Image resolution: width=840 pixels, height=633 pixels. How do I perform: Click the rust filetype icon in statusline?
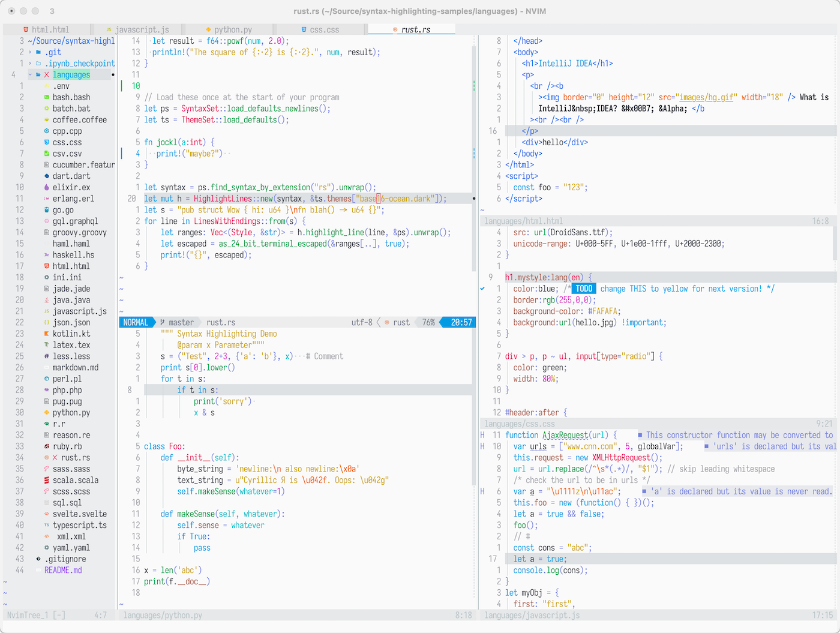[387, 323]
